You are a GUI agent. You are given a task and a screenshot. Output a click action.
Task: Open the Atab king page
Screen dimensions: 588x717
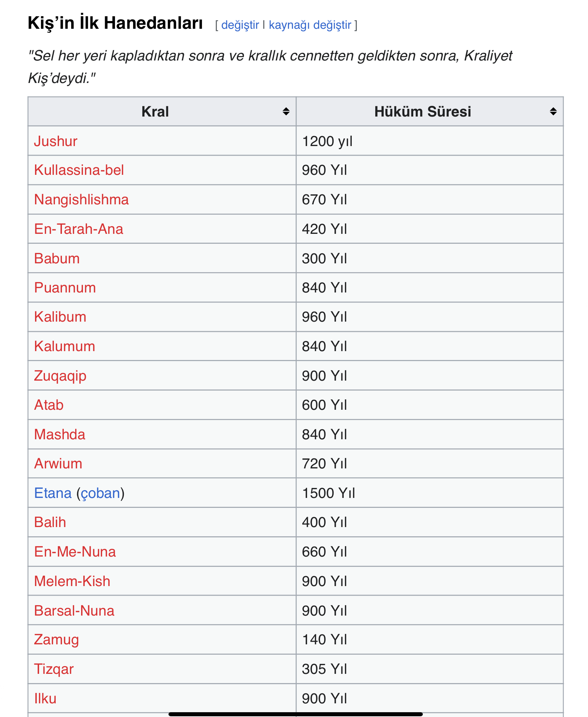48,405
